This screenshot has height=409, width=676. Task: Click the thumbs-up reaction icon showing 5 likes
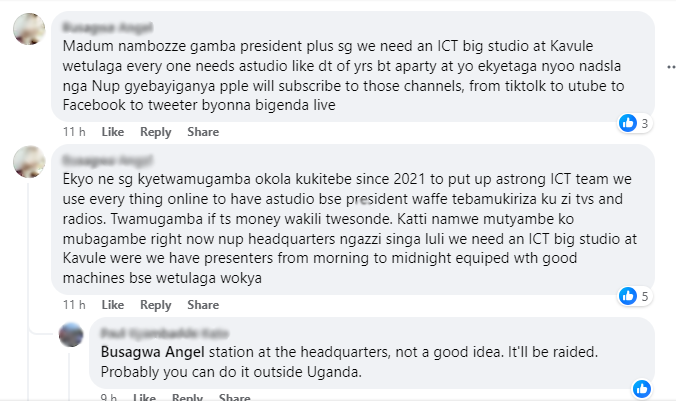point(628,296)
